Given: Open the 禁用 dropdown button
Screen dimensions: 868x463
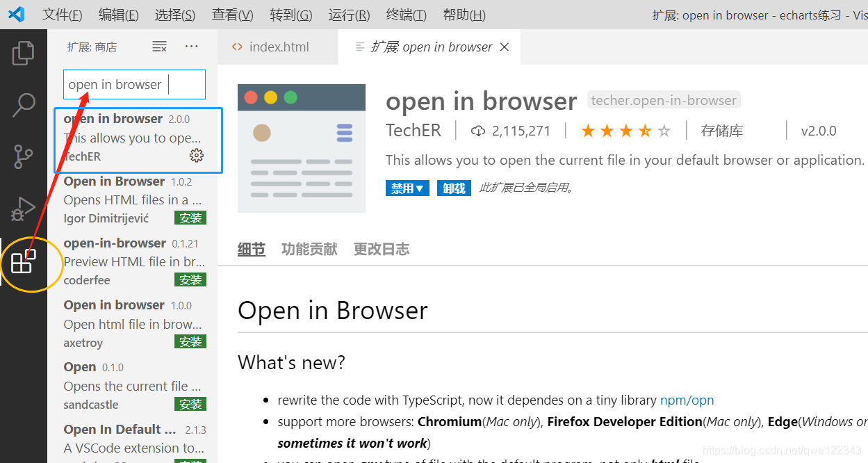Looking at the screenshot, I should coord(407,188).
